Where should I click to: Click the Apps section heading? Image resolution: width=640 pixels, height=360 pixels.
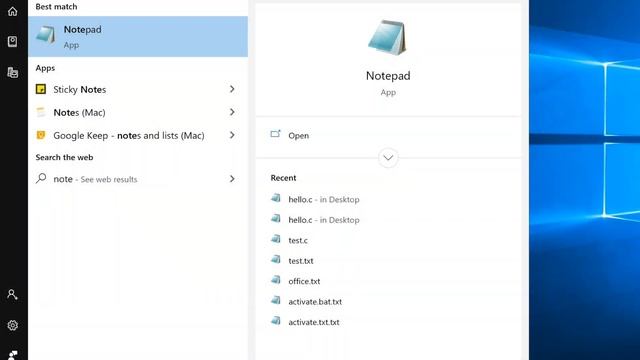point(45,68)
